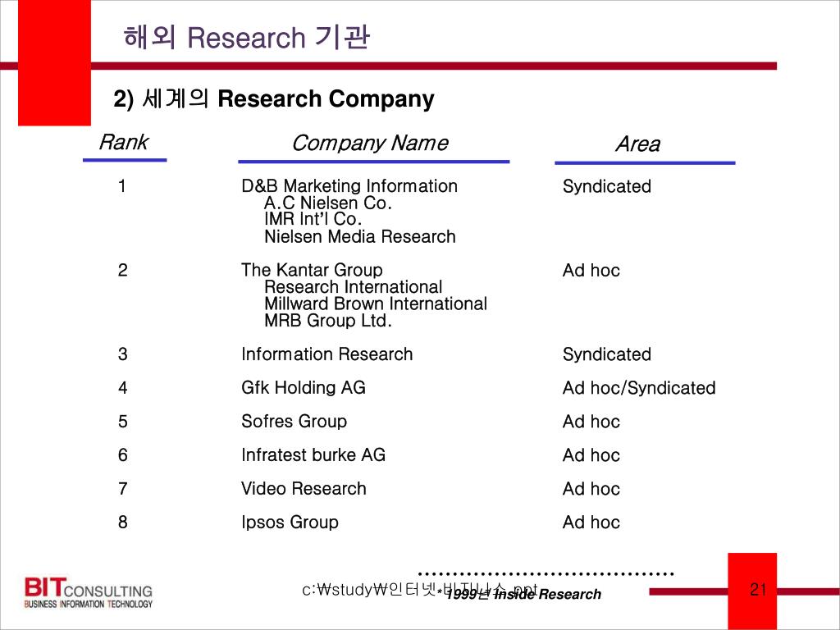Click 'Business Information Technology' tagline
Screen dimensions: 840x630
click(x=89, y=604)
